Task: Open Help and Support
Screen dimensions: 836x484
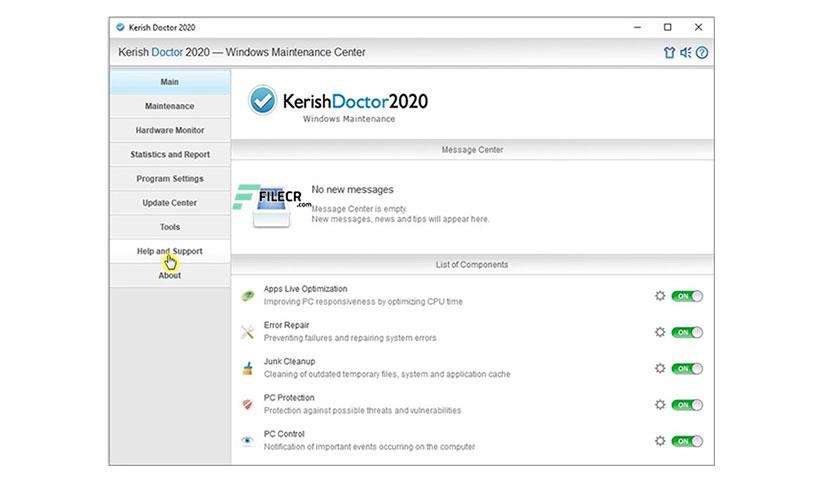Action: click(170, 251)
